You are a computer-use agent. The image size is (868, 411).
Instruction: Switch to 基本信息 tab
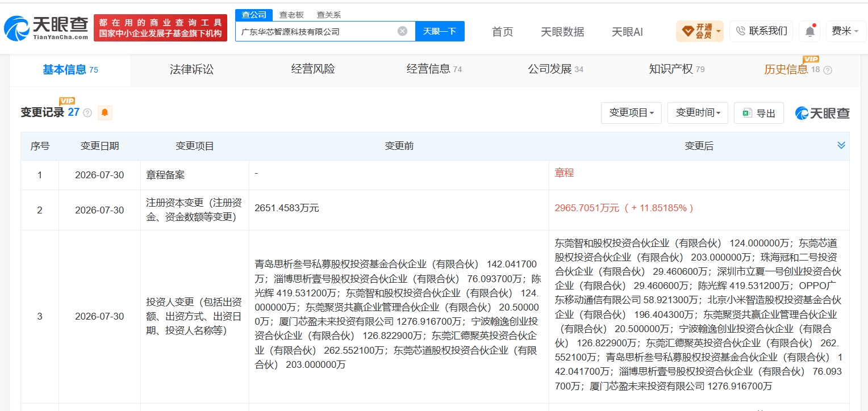click(x=70, y=70)
